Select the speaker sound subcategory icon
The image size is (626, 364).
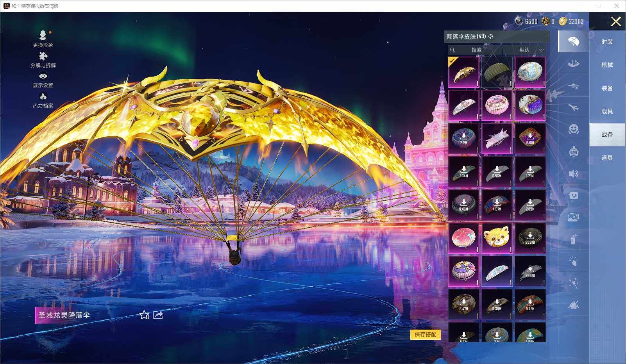(573, 173)
